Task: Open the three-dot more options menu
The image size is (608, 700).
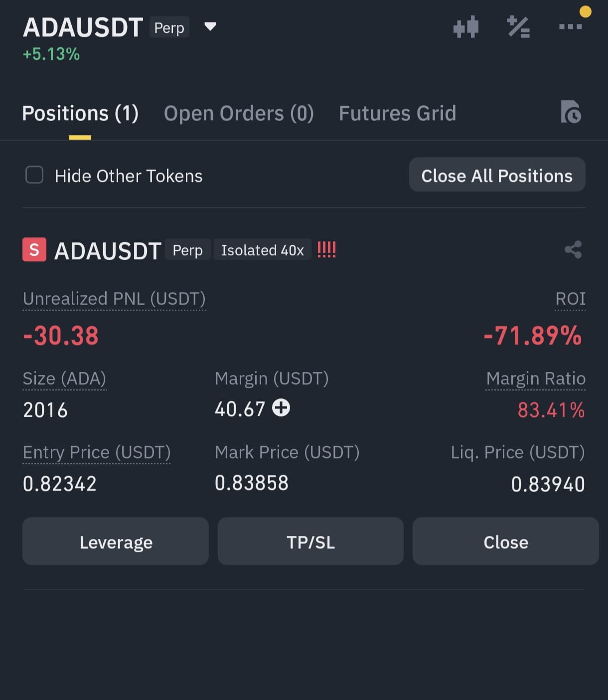Action: pos(570,26)
